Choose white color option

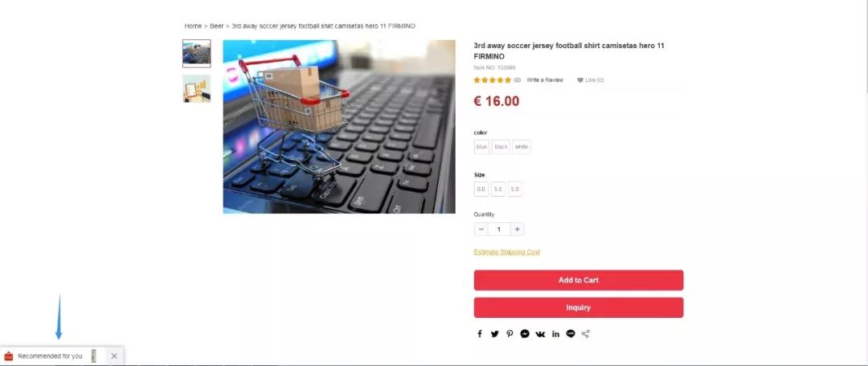pos(522,147)
